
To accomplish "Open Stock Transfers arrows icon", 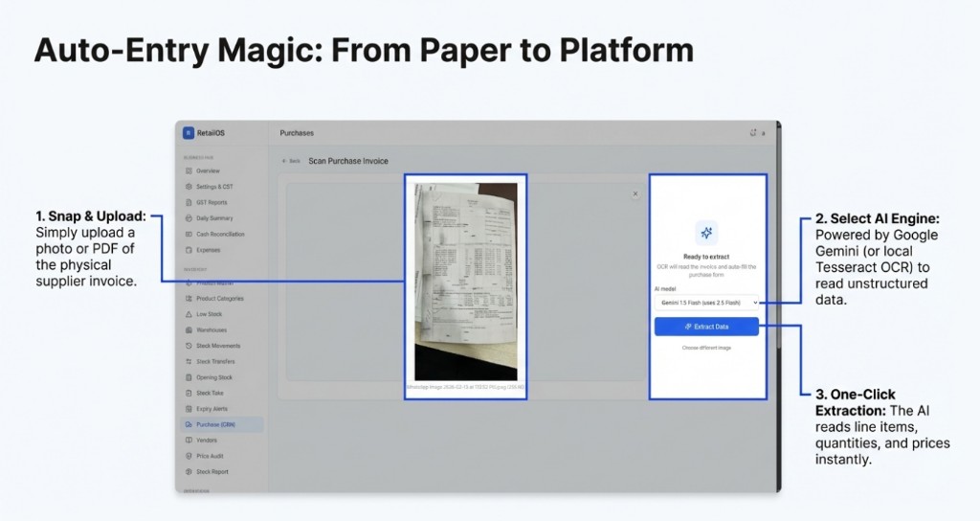I will [x=189, y=361].
